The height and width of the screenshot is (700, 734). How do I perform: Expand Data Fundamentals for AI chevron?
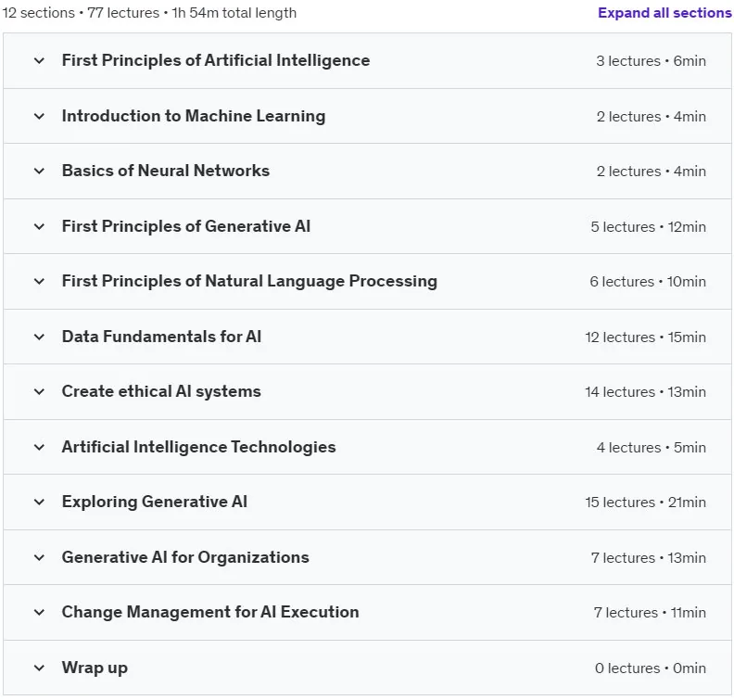[39, 337]
